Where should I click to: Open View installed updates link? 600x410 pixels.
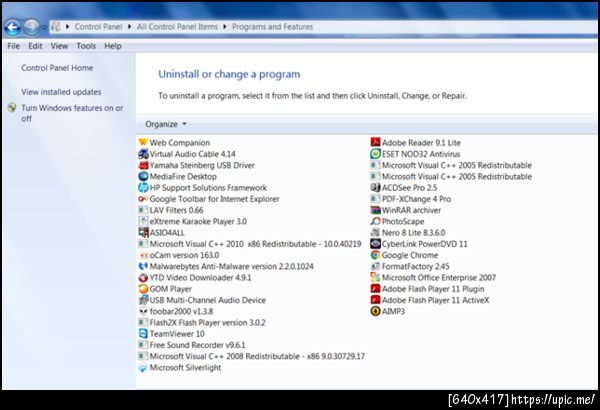click(x=61, y=92)
